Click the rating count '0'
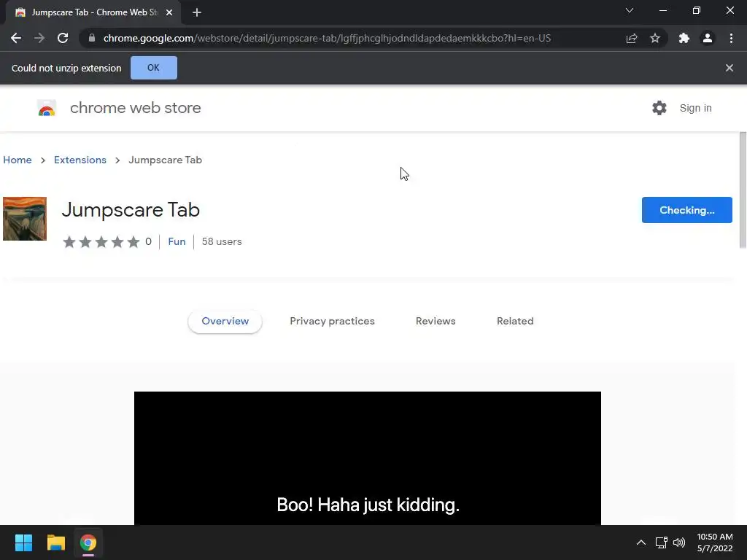Viewport: 747px width, 560px height. 148,241
